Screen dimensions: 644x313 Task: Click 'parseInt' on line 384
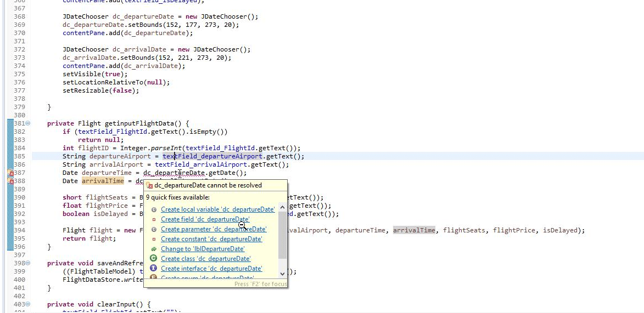(167, 148)
